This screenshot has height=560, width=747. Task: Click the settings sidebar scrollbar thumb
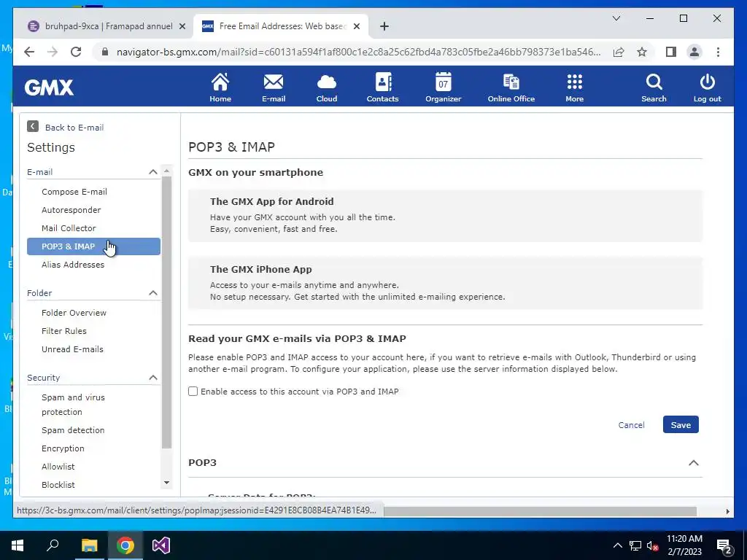point(166,312)
